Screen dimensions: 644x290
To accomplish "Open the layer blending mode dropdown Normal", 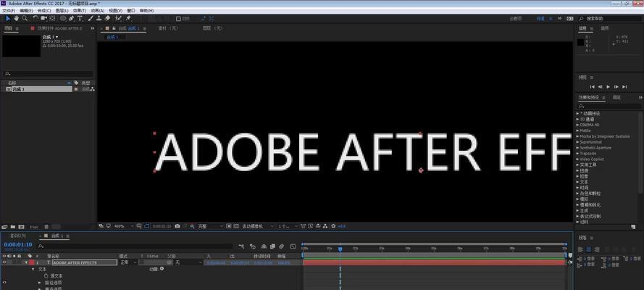I will pos(128,262).
